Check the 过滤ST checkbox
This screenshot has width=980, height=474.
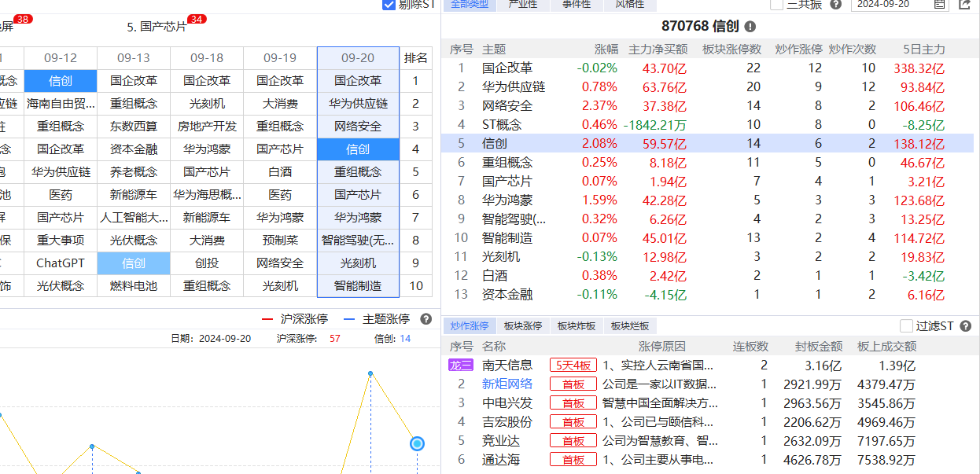point(907,326)
